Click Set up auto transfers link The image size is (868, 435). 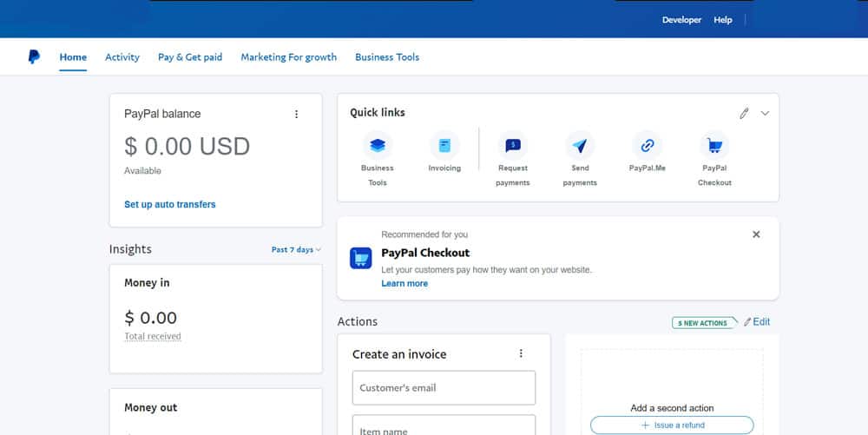[x=170, y=204]
